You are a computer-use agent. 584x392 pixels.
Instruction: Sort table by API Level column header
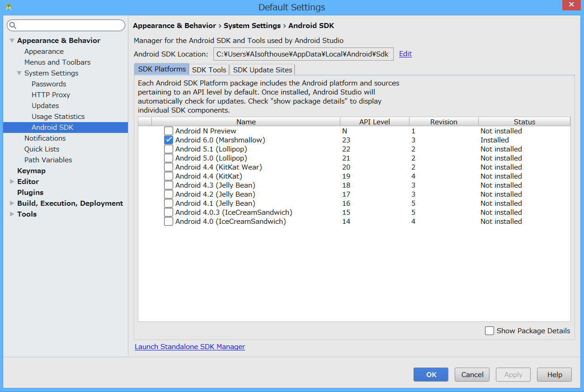click(x=375, y=122)
